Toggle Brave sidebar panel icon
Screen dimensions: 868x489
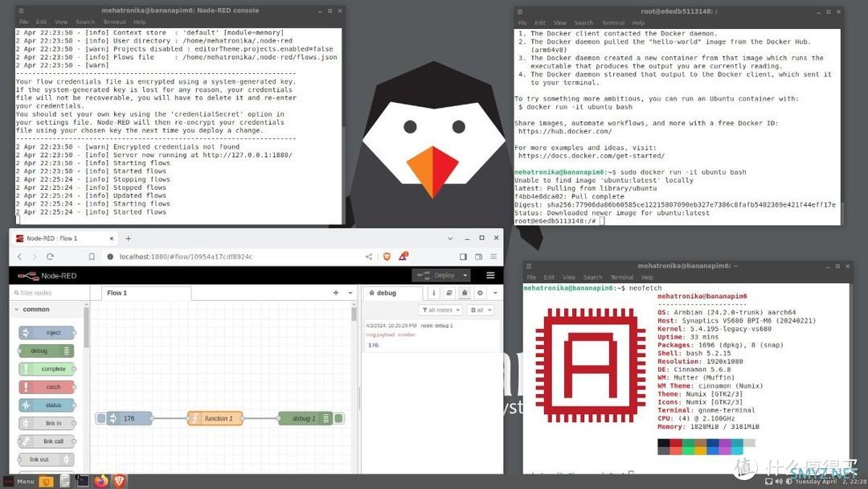pos(464,257)
